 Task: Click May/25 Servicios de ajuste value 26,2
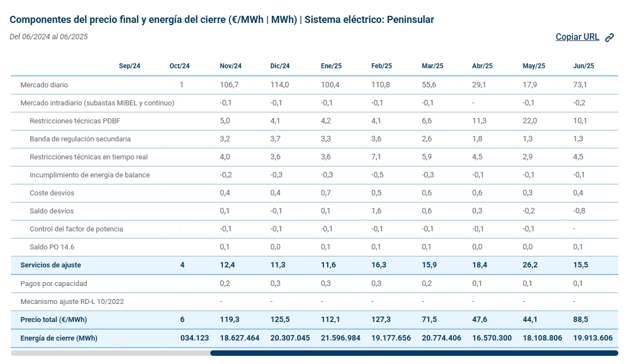point(530,265)
